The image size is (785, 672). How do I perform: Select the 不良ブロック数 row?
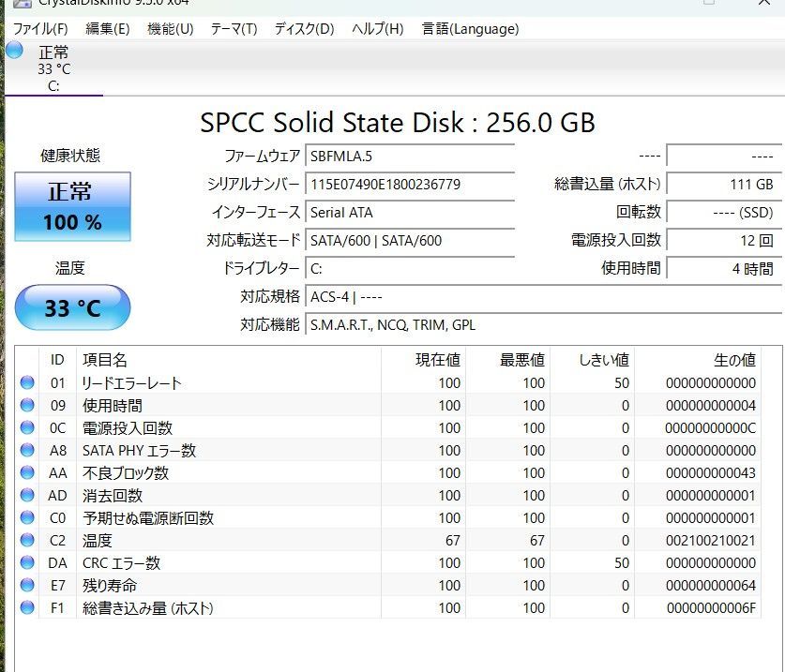[x=388, y=473]
